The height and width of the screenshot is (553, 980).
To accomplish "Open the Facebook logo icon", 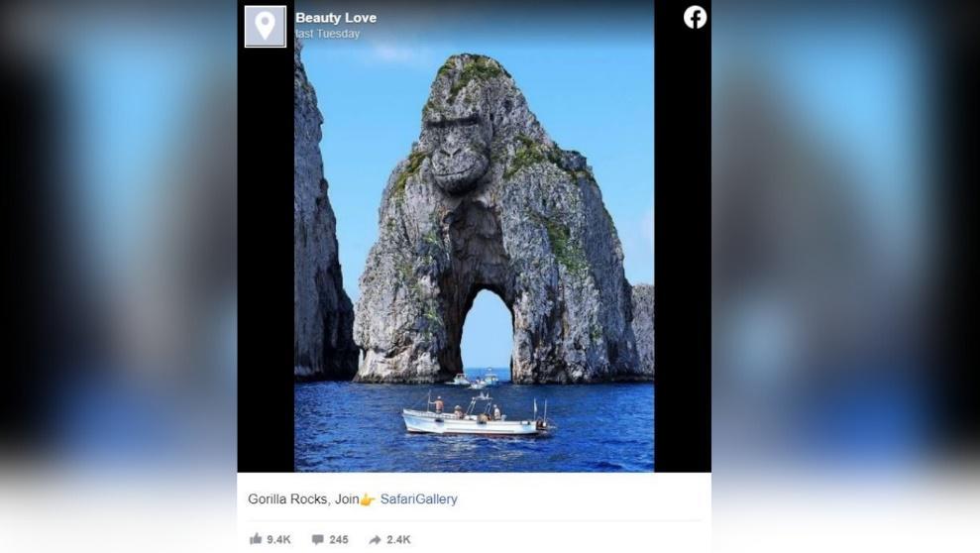I will click(695, 17).
